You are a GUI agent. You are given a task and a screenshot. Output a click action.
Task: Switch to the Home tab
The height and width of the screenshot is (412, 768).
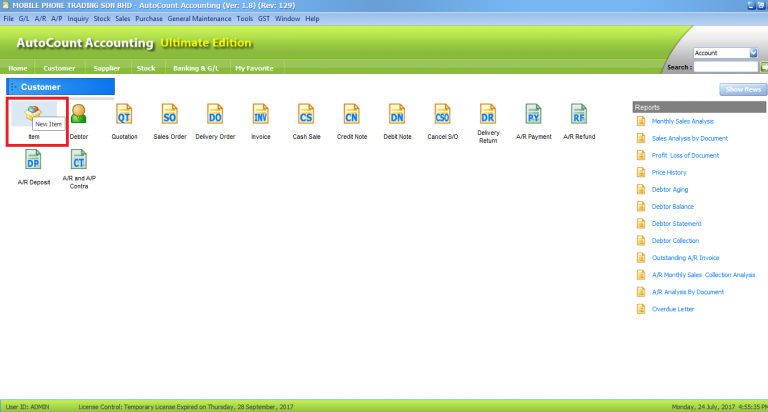point(18,68)
